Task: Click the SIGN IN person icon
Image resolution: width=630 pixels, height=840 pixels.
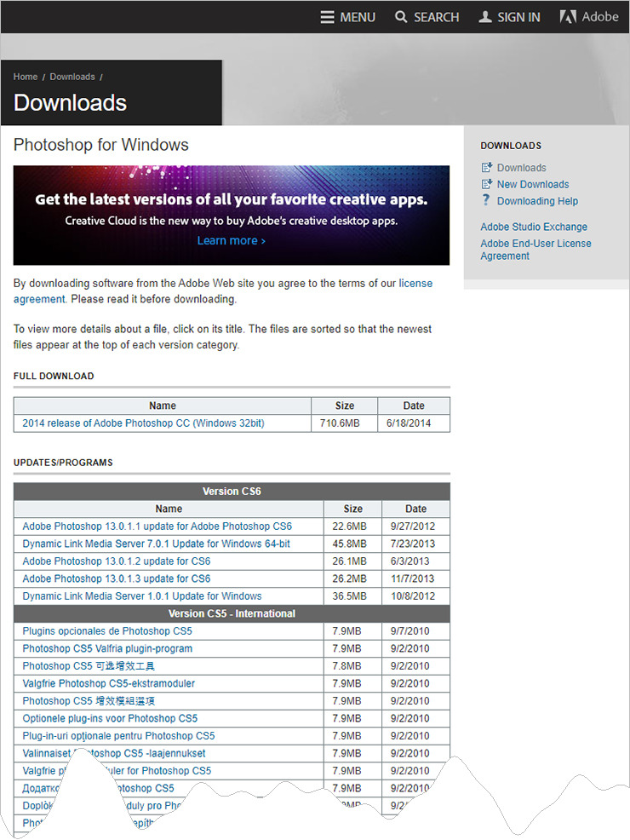Action: coord(485,17)
